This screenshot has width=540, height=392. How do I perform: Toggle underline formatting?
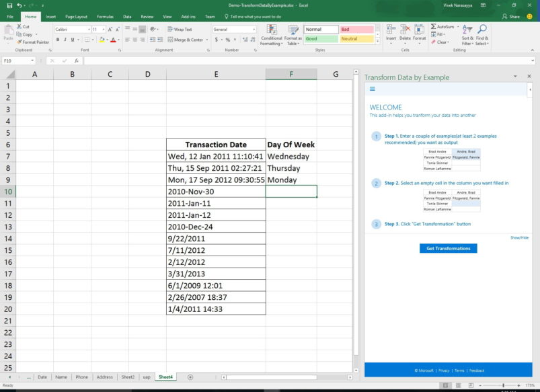click(73, 40)
